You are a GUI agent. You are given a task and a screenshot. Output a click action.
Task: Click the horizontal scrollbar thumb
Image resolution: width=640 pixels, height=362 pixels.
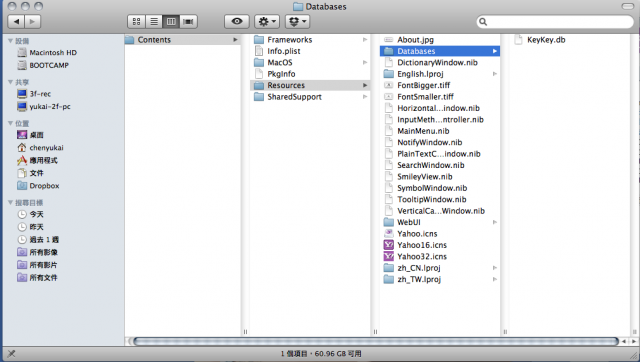pos(376,341)
